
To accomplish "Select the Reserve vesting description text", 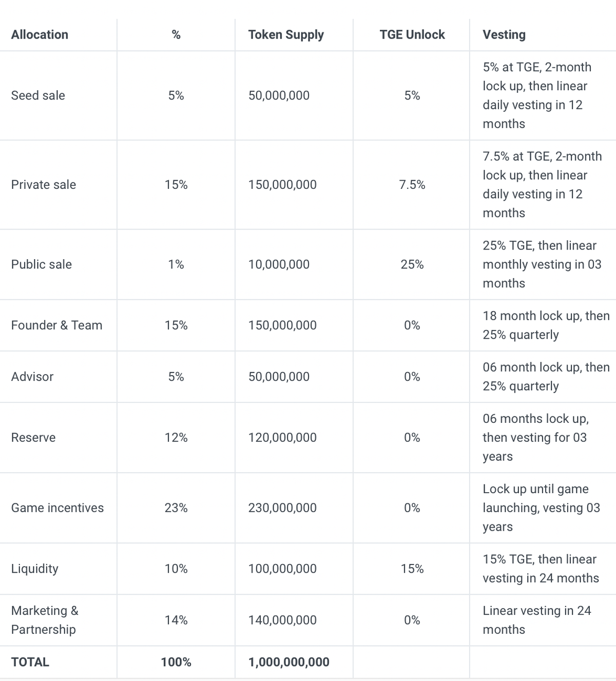I will point(535,438).
